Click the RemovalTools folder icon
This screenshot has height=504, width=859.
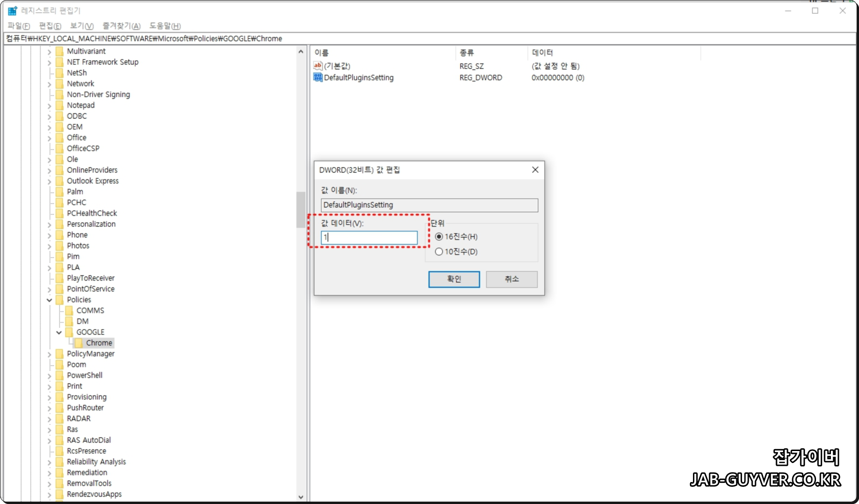tap(60, 483)
